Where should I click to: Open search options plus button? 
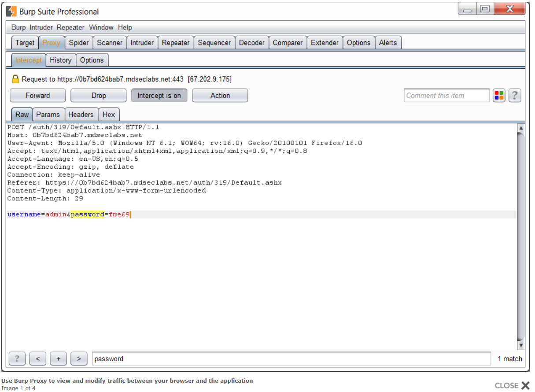pos(58,359)
